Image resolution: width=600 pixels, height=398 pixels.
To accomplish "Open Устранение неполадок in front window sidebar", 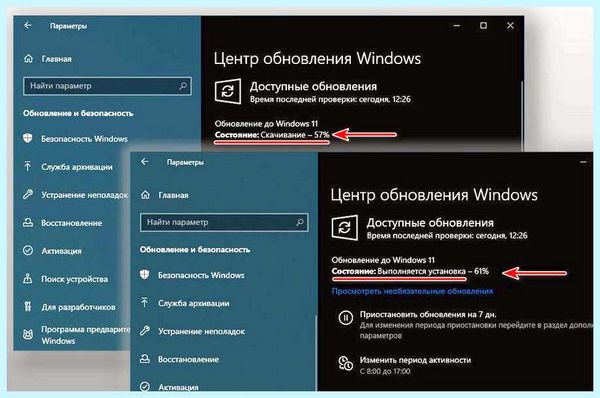I will [x=201, y=331].
